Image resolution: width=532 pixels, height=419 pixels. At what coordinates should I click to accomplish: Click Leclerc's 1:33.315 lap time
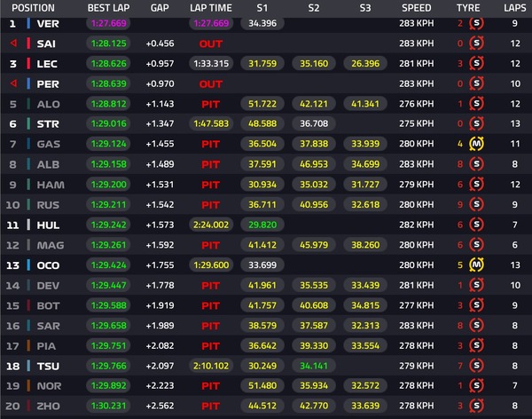coord(211,64)
